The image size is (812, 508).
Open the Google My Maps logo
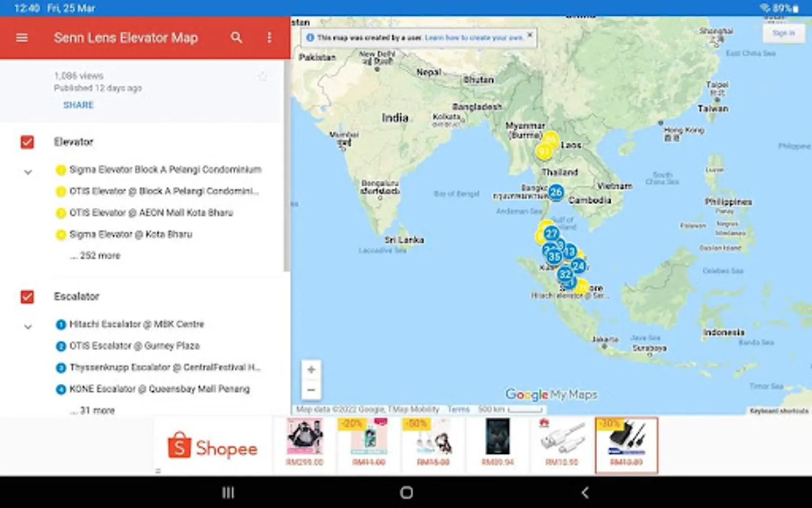[551, 395]
